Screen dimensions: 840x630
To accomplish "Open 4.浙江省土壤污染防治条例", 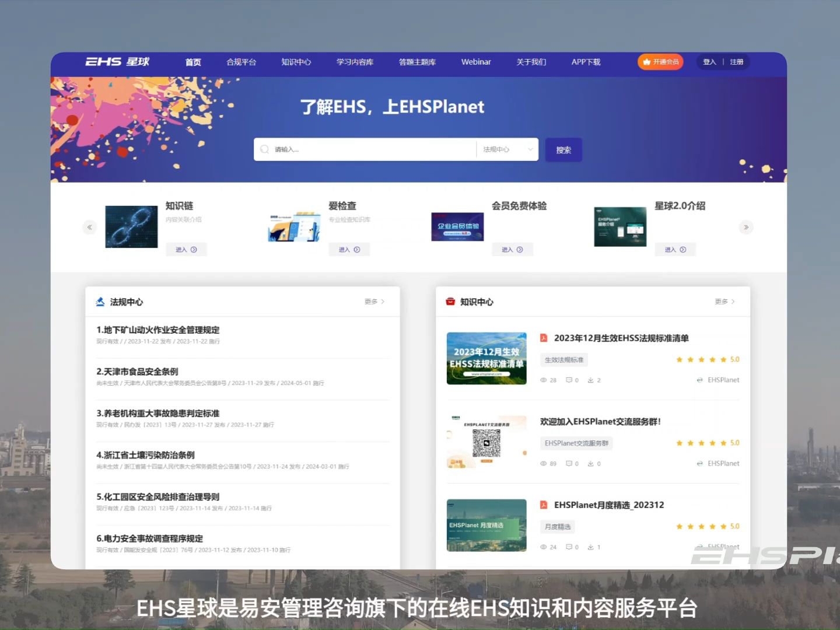I will coord(145,455).
